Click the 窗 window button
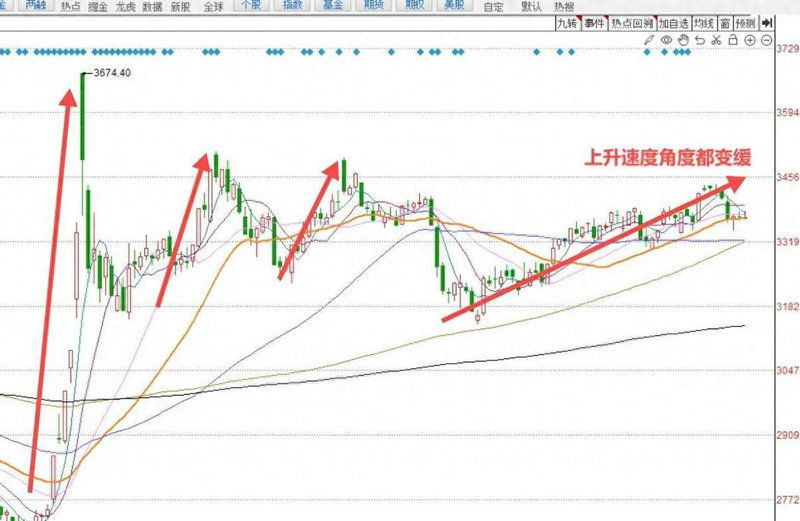 pos(725,23)
